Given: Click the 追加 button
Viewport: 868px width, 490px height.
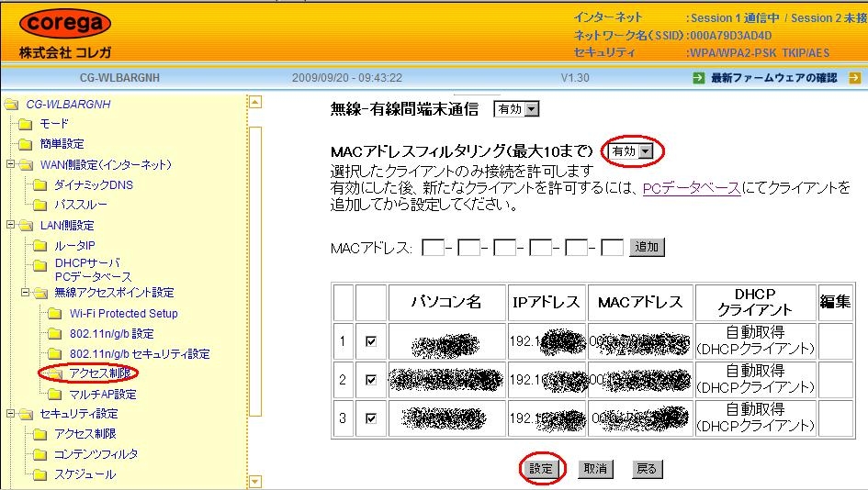Looking at the screenshot, I should [x=647, y=247].
